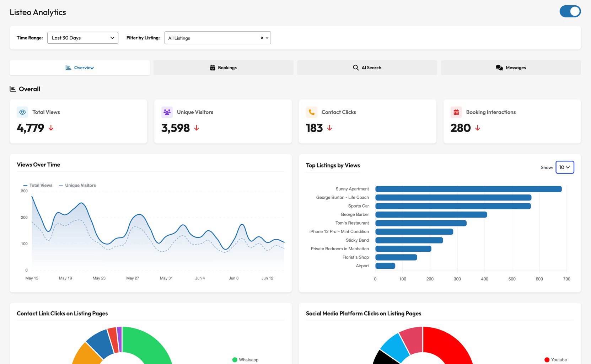This screenshot has height=364, width=591.
Task: Toggle the Youtube legend entry
Action: click(555, 360)
